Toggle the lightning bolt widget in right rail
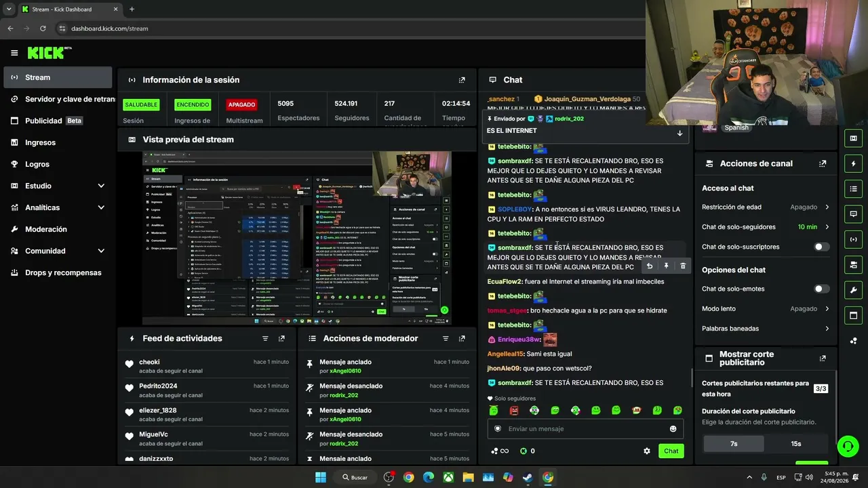Screen dimensions: 868x488 [854, 163]
